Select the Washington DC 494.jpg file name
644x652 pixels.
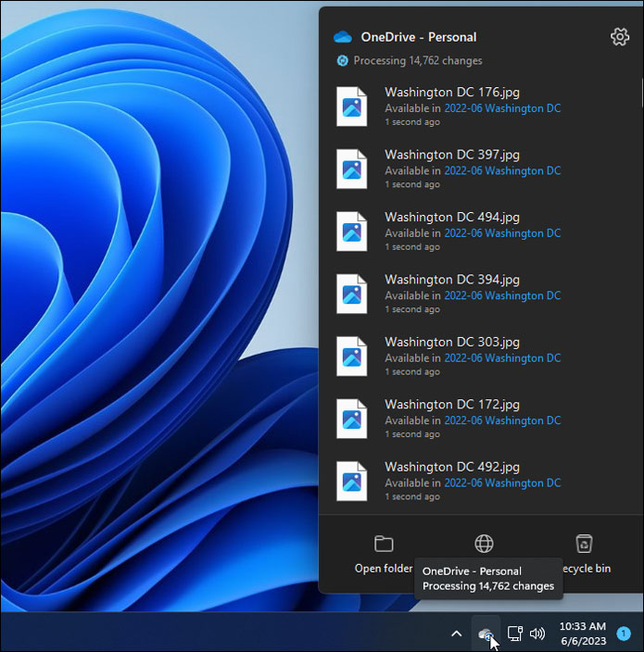(x=452, y=217)
